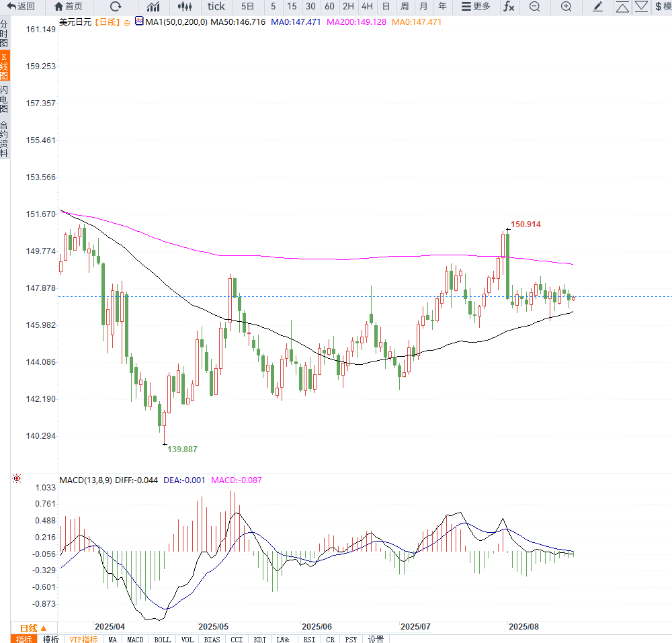Select the candlestick chart style icon

[185, 7]
